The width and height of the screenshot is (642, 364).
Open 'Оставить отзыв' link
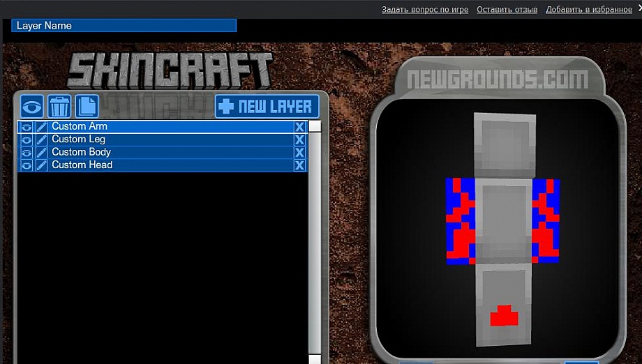click(x=507, y=9)
